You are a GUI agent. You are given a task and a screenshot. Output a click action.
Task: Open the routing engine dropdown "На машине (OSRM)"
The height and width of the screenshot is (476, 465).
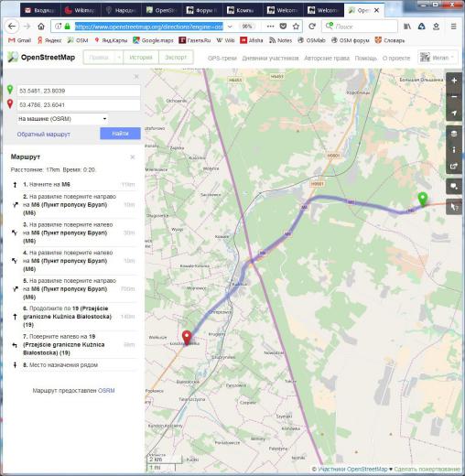click(62, 119)
